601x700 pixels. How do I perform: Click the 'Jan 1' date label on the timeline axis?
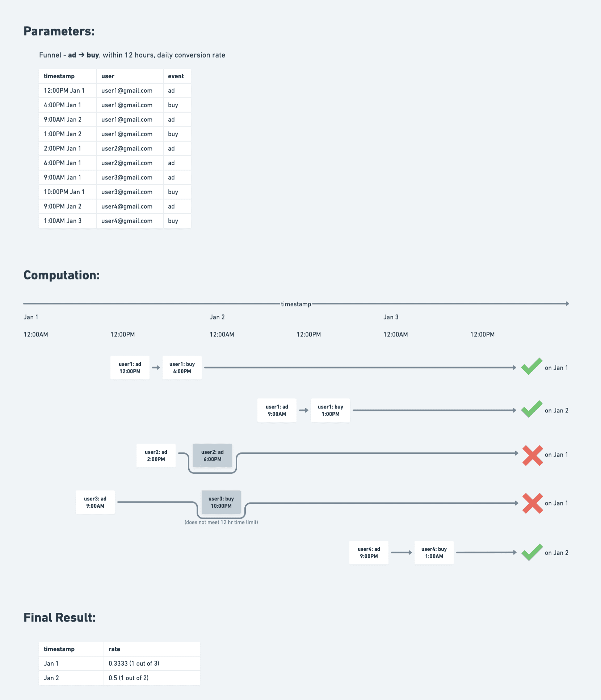(x=31, y=317)
